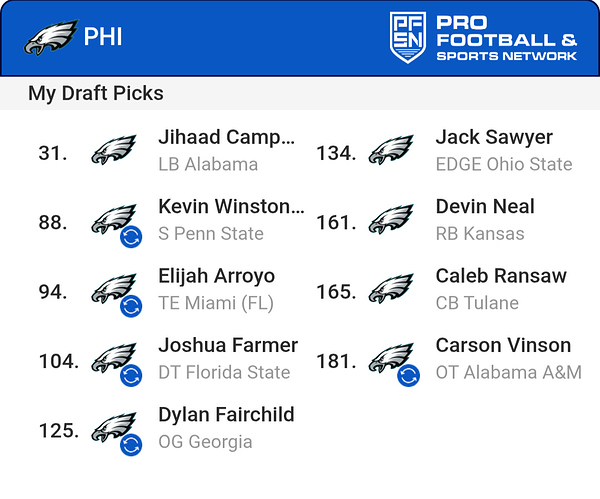Click the trade icon on pick 104
This screenshot has width=600, height=499.
[x=131, y=375]
